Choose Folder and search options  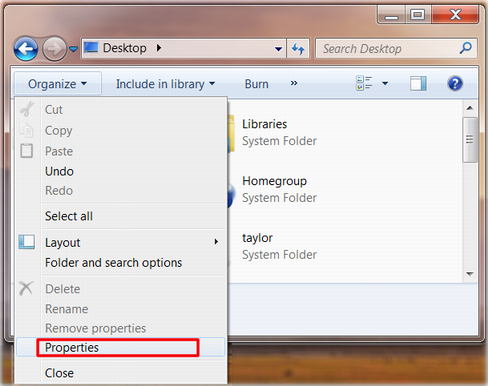pos(114,263)
